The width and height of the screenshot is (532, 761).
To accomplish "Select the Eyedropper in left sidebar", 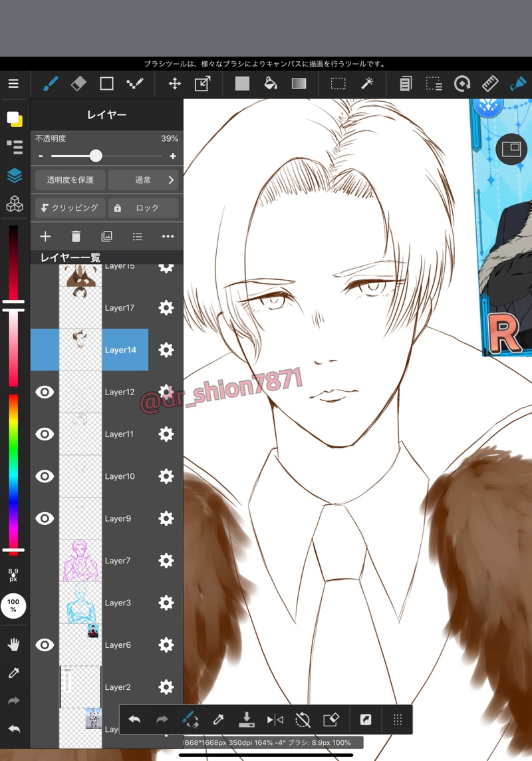I will click(x=13, y=673).
